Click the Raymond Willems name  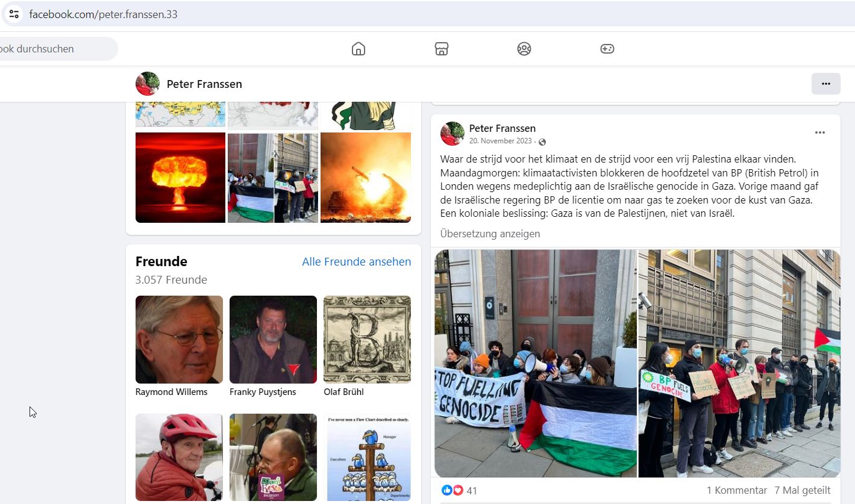click(172, 392)
